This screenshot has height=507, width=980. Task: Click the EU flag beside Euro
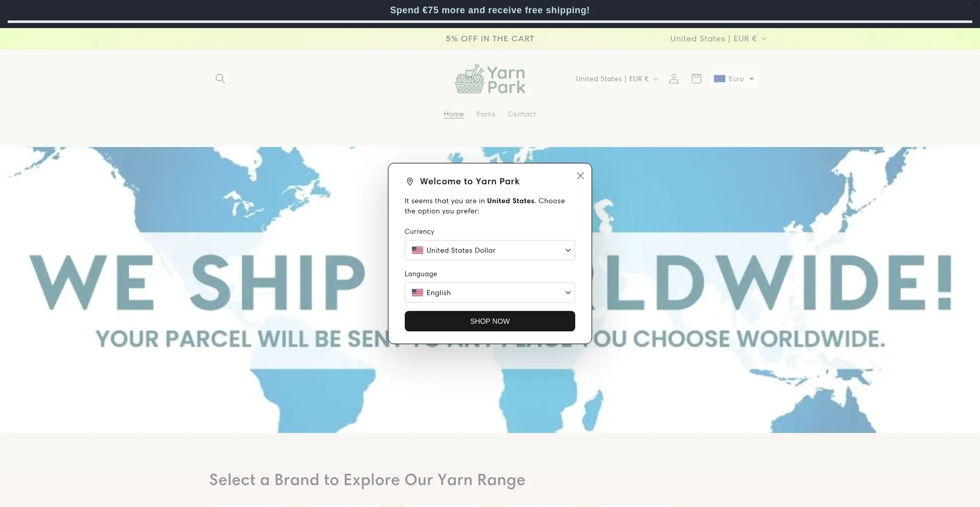coord(720,79)
